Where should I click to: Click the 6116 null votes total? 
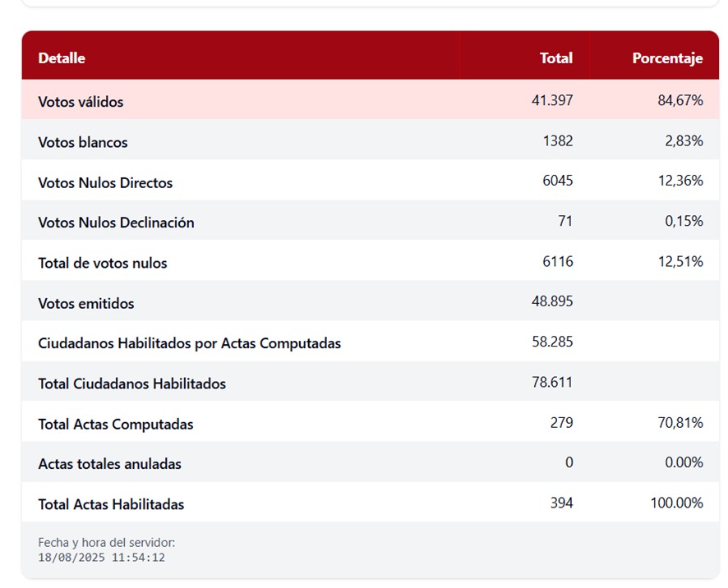(x=558, y=261)
